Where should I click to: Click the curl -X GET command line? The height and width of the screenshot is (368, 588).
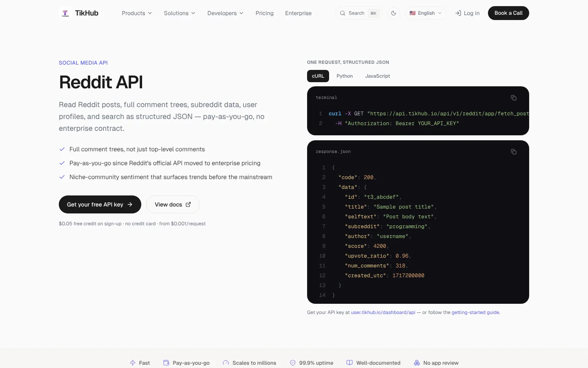pos(429,114)
